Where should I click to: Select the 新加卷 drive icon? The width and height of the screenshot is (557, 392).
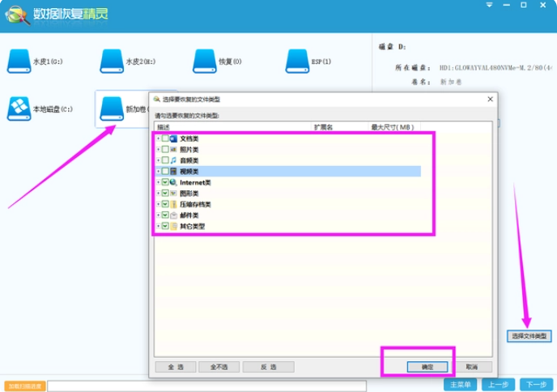[x=112, y=109]
